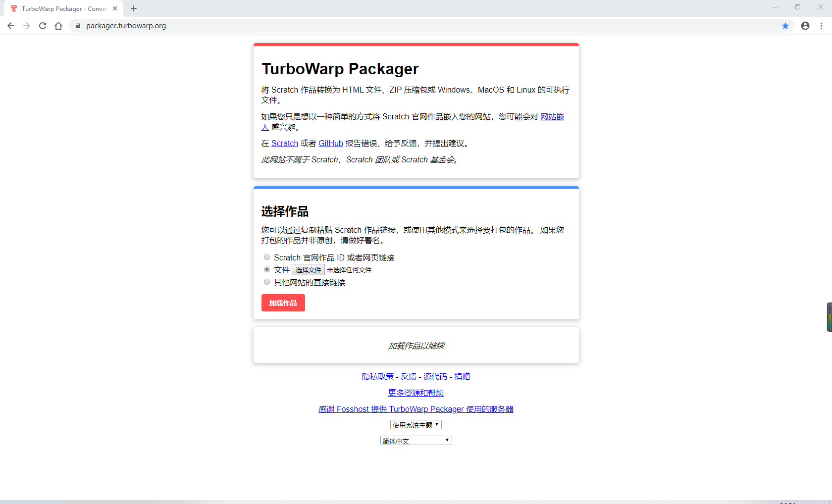
Task: Open the GitHub link
Action: pos(331,144)
